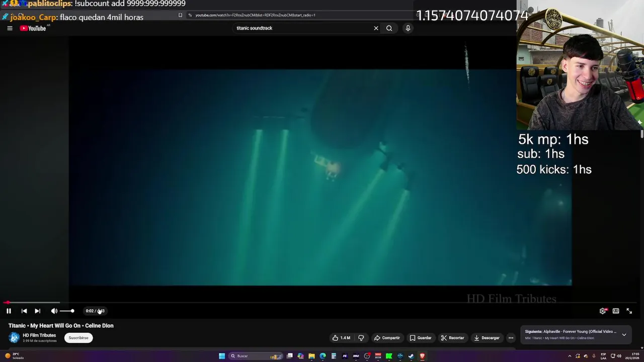This screenshot has height=362, width=644.
Task: Mute the video with speaker icon
Action: tap(54, 311)
